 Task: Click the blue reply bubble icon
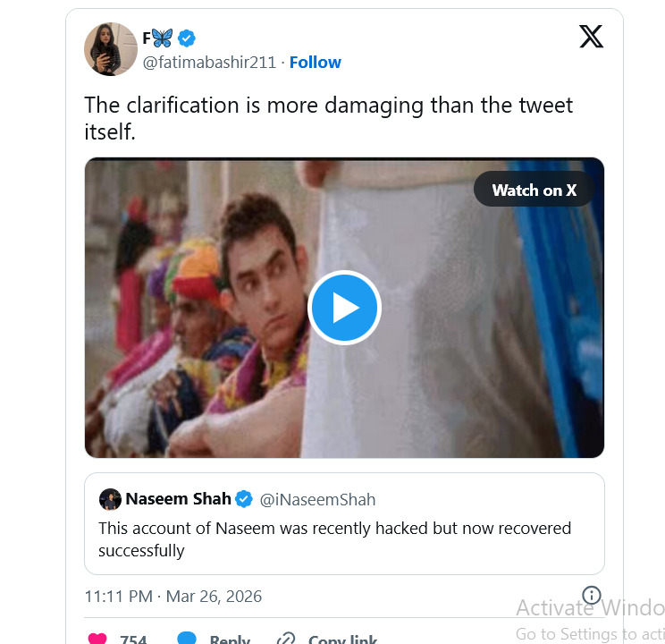[187, 639]
